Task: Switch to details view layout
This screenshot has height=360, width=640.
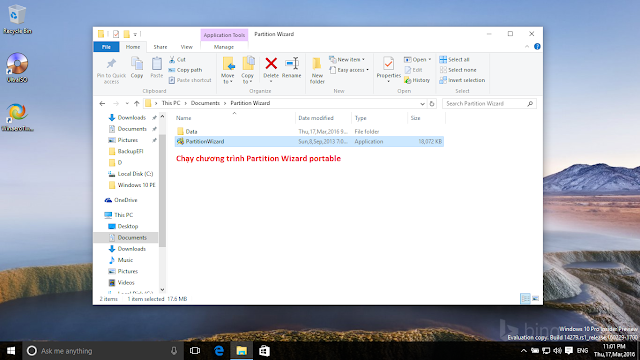Action: [x=525, y=299]
